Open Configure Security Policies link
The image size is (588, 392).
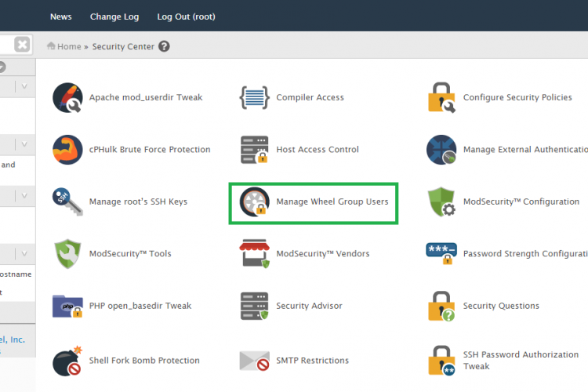pyautogui.click(x=517, y=97)
